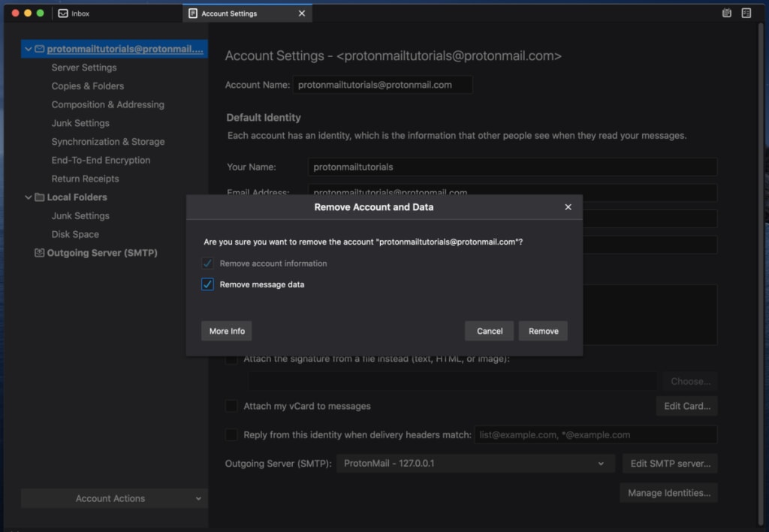The height and width of the screenshot is (532, 769).
Task: Close the Remove Account and Data dialog
Action: tap(568, 207)
